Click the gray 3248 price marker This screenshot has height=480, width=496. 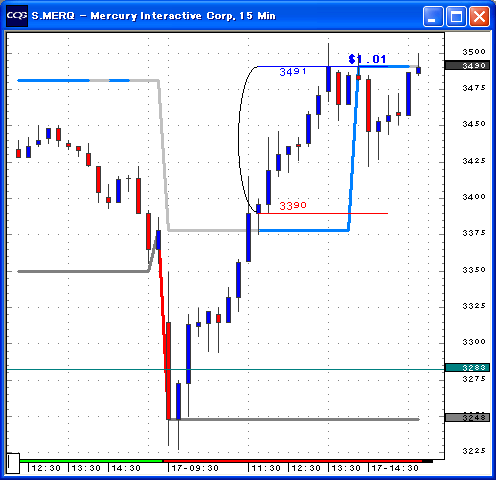tap(468, 417)
